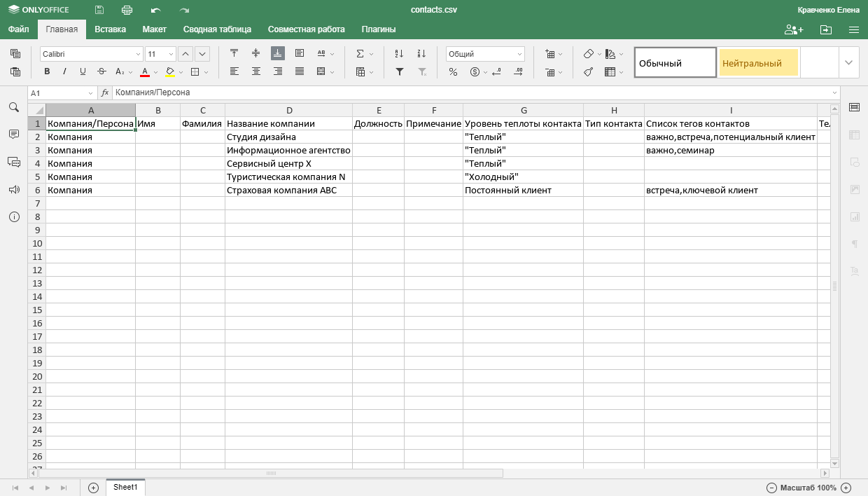This screenshot has width=868, height=496.
Task: Sort ascending A to Z
Action: tap(399, 53)
